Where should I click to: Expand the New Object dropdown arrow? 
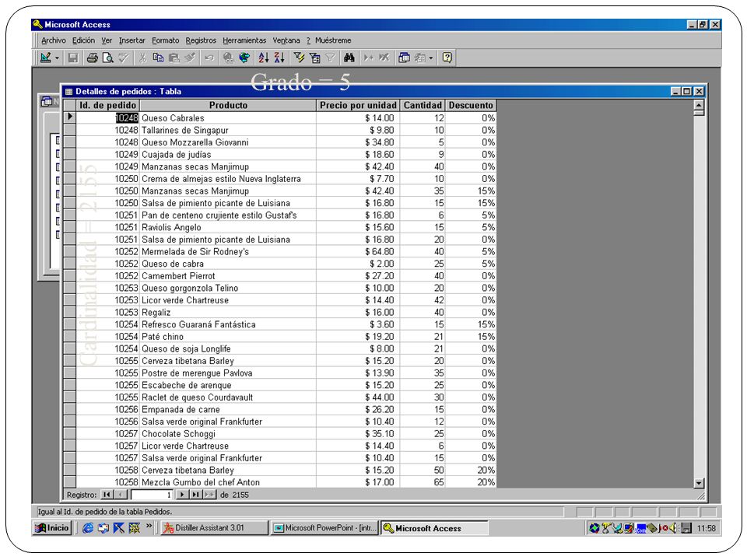pyautogui.click(x=430, y=58)
